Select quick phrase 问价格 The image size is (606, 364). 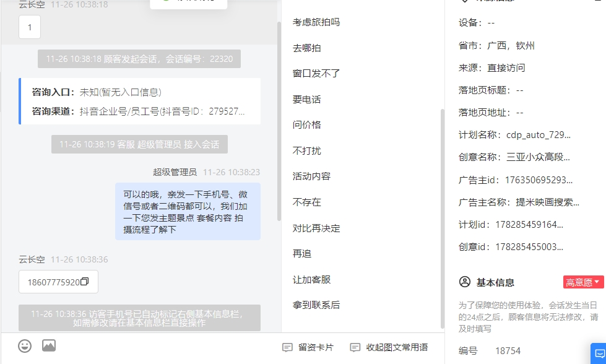coord(307,125)
